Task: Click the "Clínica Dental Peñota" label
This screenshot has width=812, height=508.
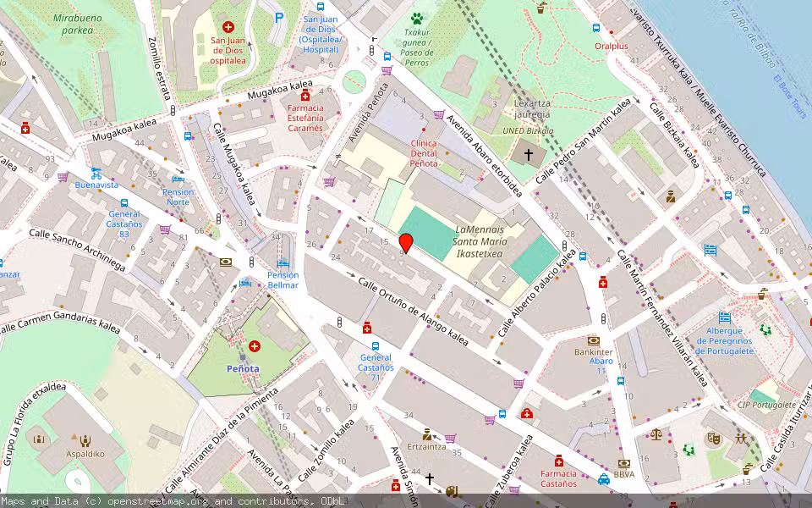Action: click(424, 153)
